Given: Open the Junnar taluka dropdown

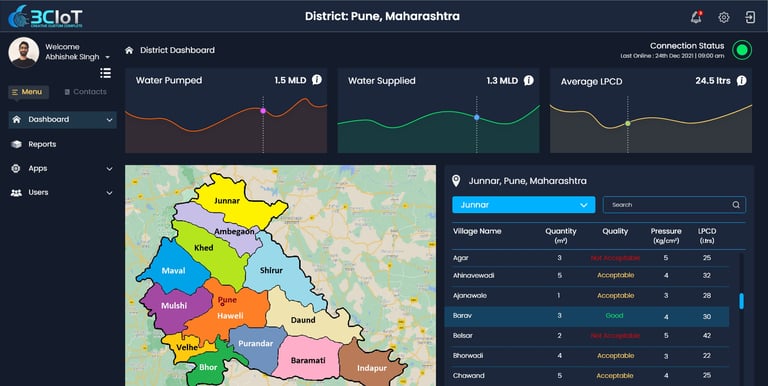Looking at the screenshot, I should (x=524, y=205).
